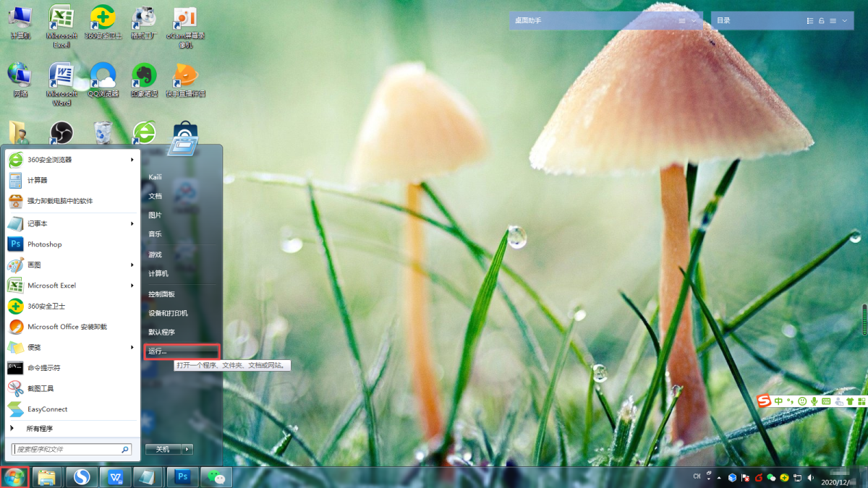Expand the 360安全浏览器 submenu arrow
This screenshot has width=868, height=488.
pos(132,160)
